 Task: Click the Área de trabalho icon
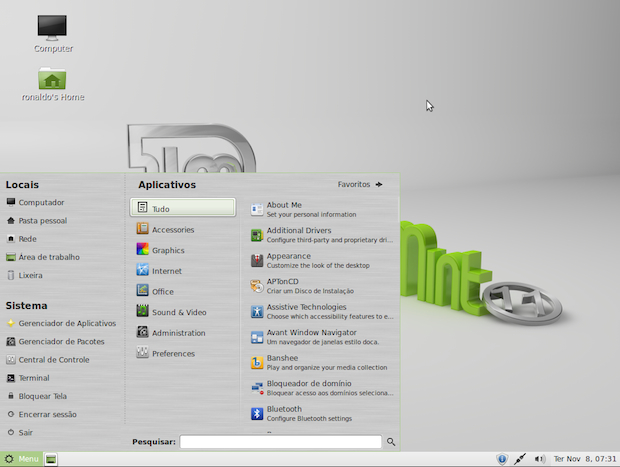11,257
